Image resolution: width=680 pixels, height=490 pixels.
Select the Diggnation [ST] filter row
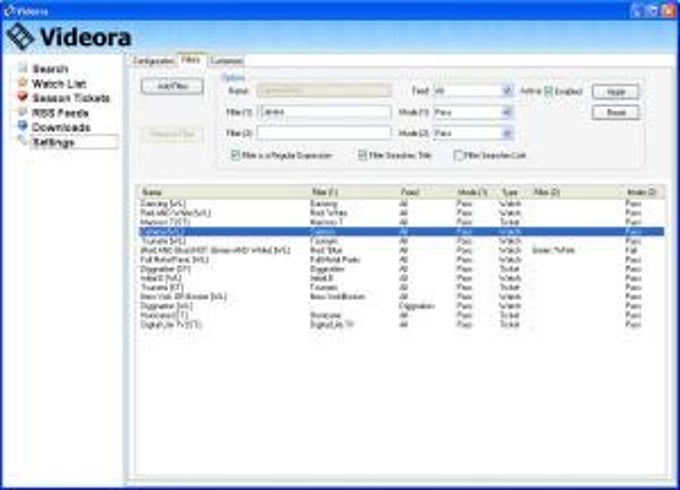click(x=401, y=269)
